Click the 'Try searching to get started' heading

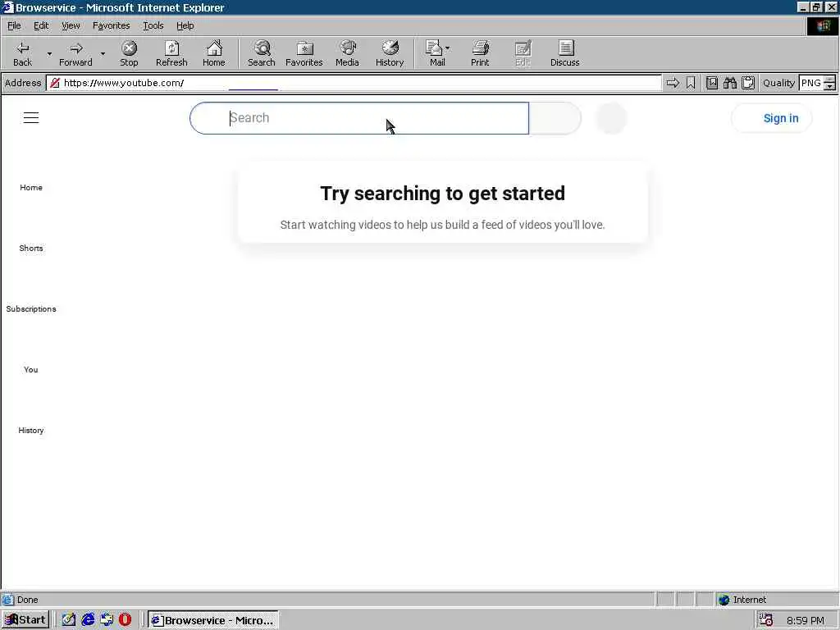[x=442, y=194]
